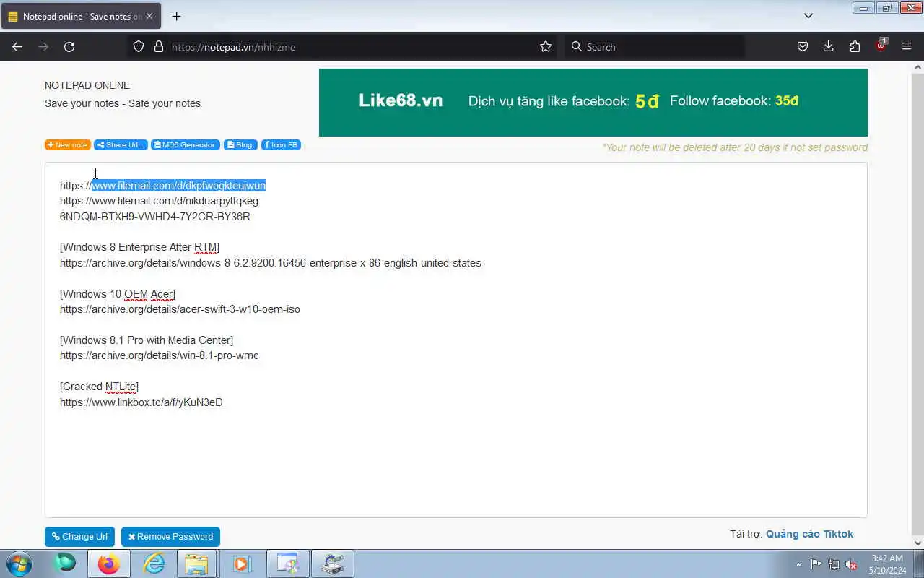Open the Blog link
Image resolution: width=924 pixels, height=578 pixels.
240,144
